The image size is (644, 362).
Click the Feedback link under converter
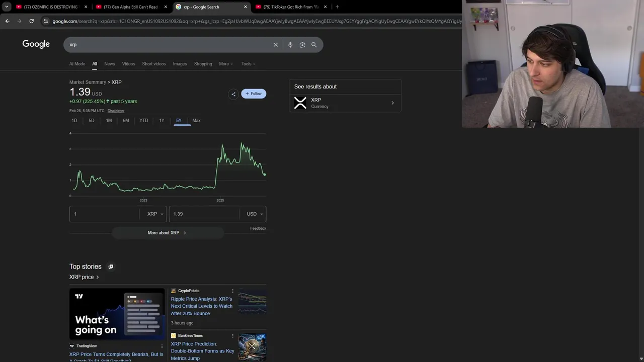point(258,228)
